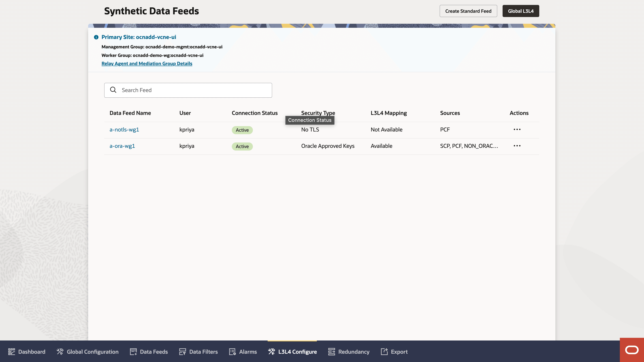Open Global Configuration tools icon
The image size is (644, 362).
click(60, 352)
